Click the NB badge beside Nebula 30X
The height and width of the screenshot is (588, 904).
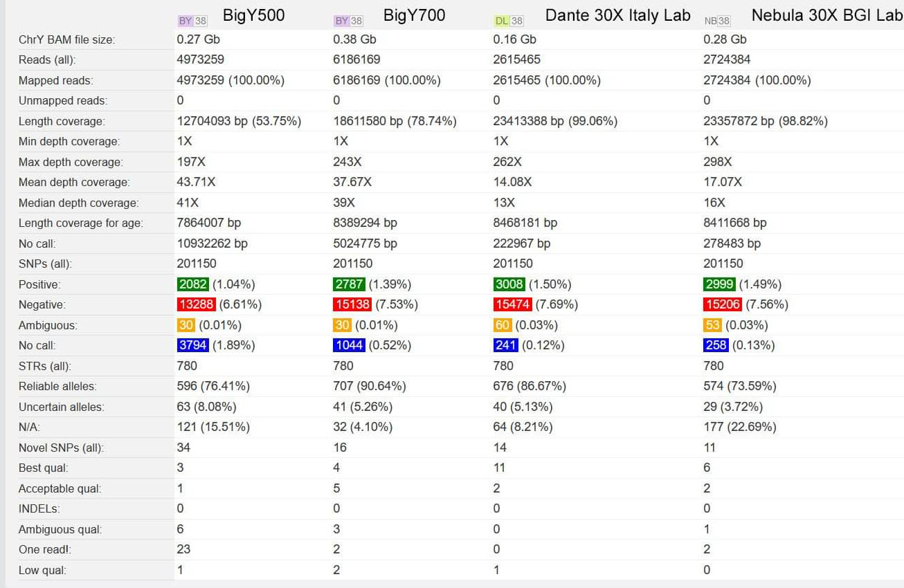716,21
